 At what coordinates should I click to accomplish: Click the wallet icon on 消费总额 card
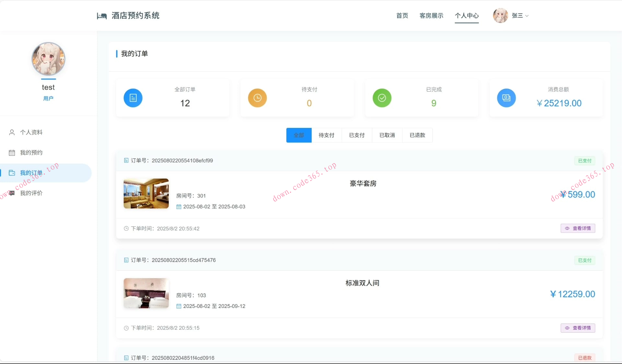click(506, 98)
